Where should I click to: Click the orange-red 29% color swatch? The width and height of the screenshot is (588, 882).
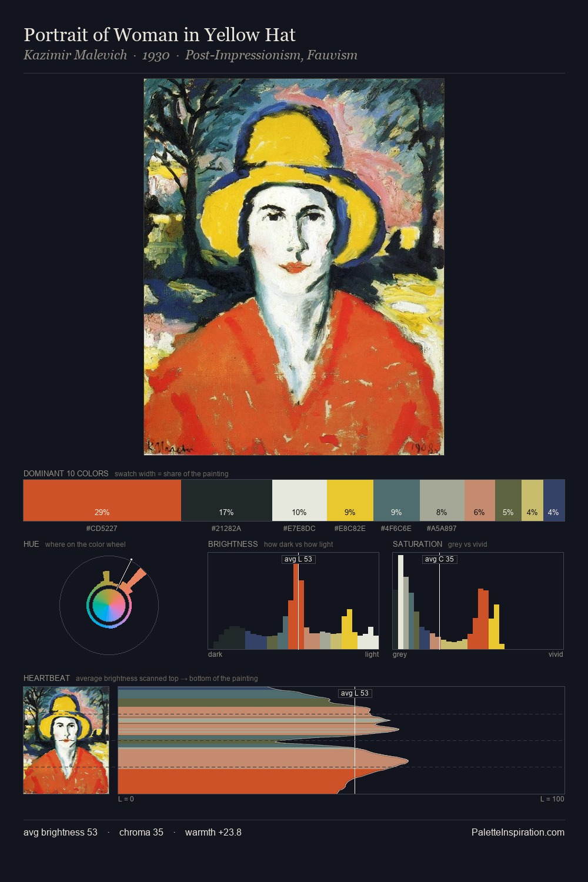coord(102,500)
